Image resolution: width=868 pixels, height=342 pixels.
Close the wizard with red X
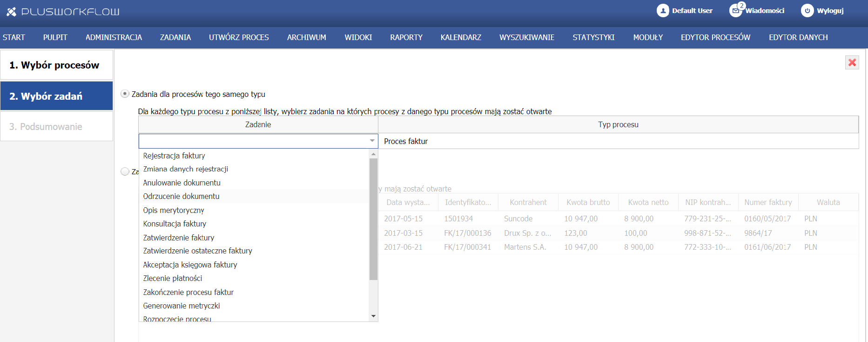852,62
